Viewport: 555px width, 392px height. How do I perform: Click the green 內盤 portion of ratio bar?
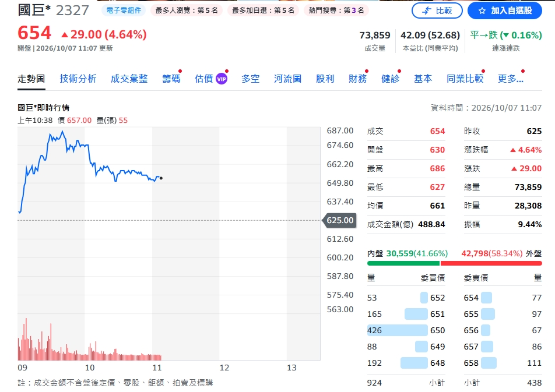pyautogui.click(x=403, y=263)
